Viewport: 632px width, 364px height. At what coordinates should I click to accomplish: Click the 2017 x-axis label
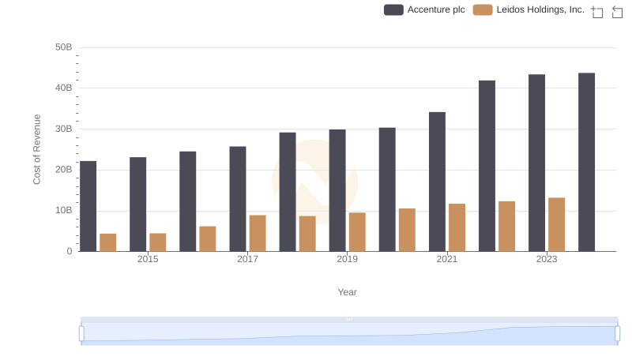247,259
